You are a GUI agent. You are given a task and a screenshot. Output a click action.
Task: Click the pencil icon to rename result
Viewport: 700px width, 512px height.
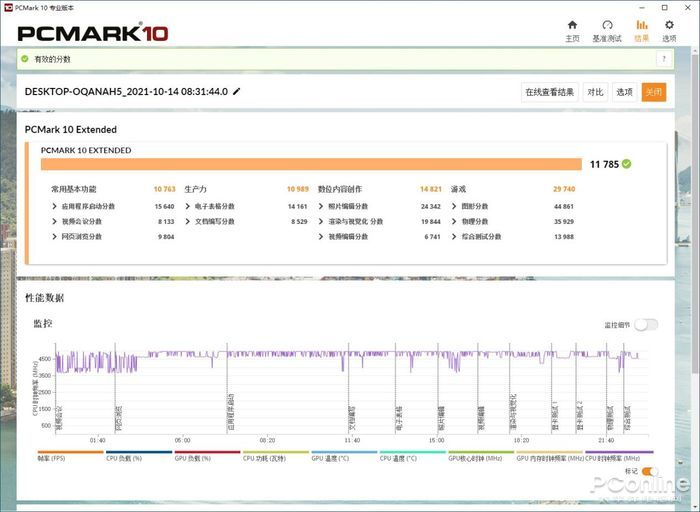[237, 92]
